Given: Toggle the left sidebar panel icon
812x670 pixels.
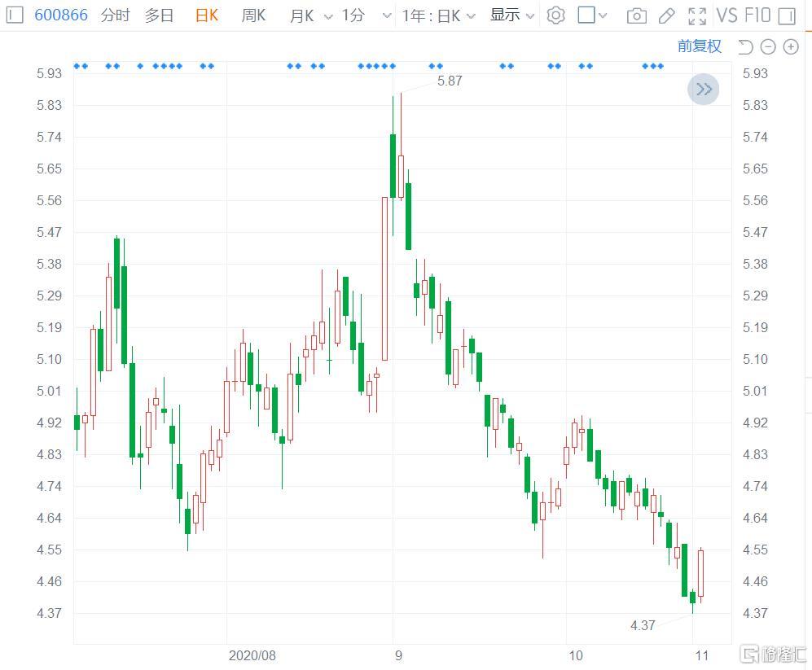Looking at the screenshot, I should [x=14, y=15].
